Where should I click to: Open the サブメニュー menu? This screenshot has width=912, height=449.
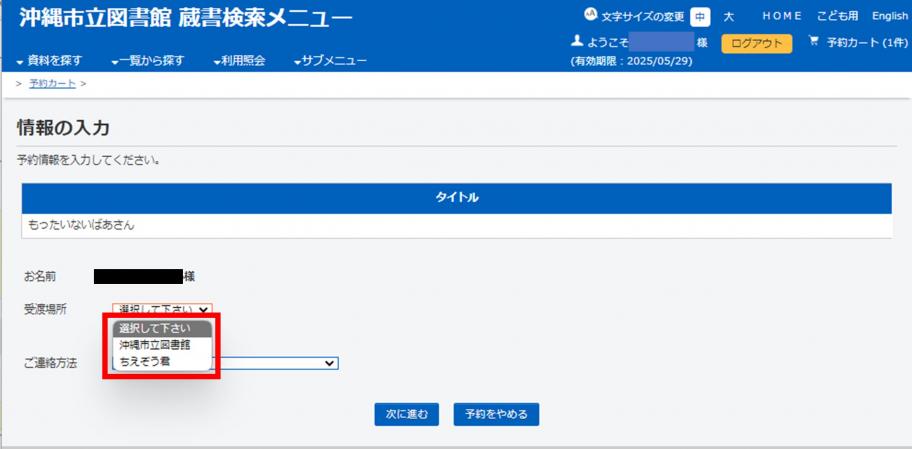[330, 60]
